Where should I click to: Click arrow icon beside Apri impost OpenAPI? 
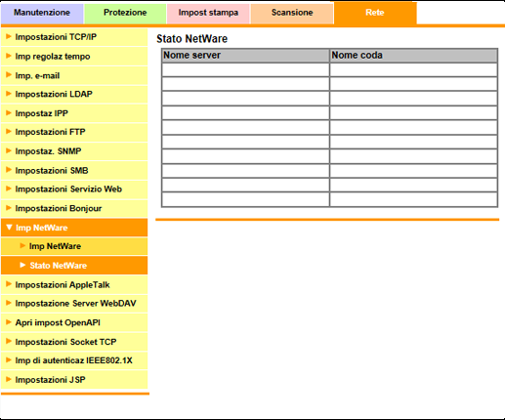(9, 322)
